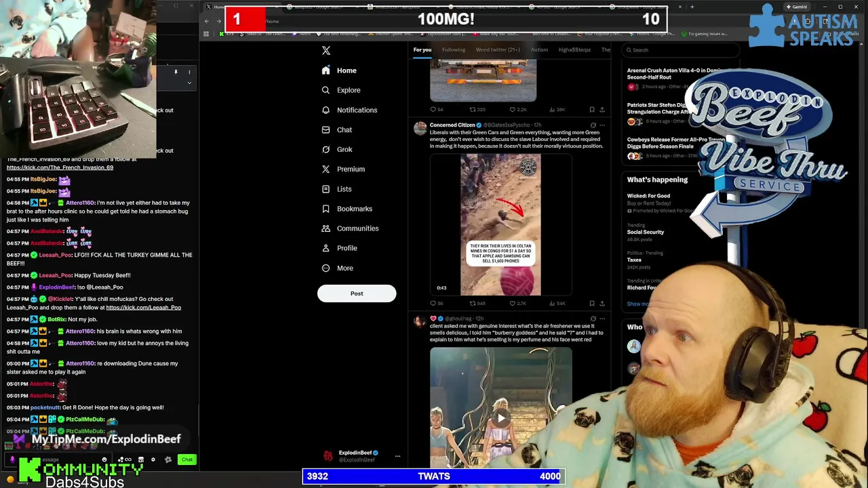Open new browser tab

click(x=692, y=7)
